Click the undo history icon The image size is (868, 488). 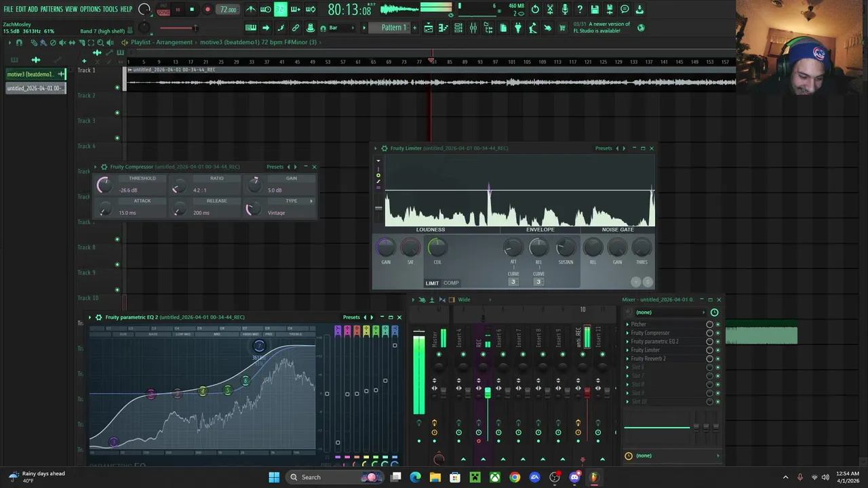click(x=535, y=9)
